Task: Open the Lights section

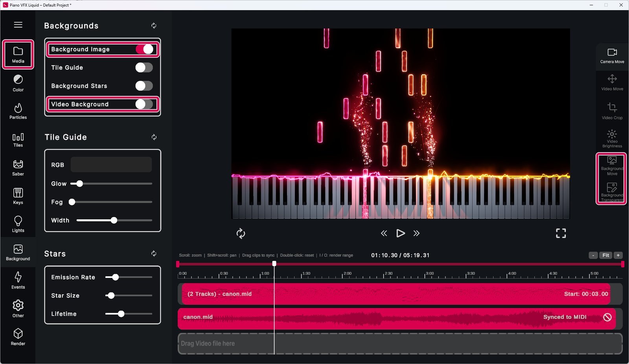Action: pyautogui.click(x=18, y=224)
